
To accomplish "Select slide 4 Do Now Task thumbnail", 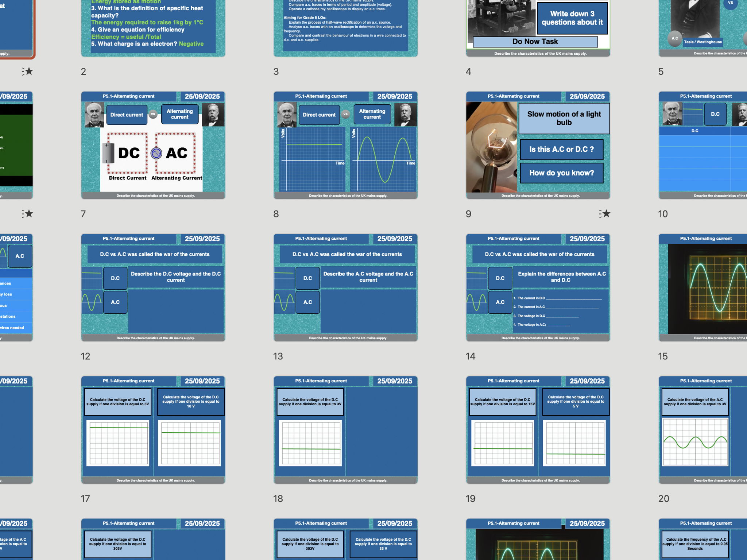I will (x=538, y=27).
